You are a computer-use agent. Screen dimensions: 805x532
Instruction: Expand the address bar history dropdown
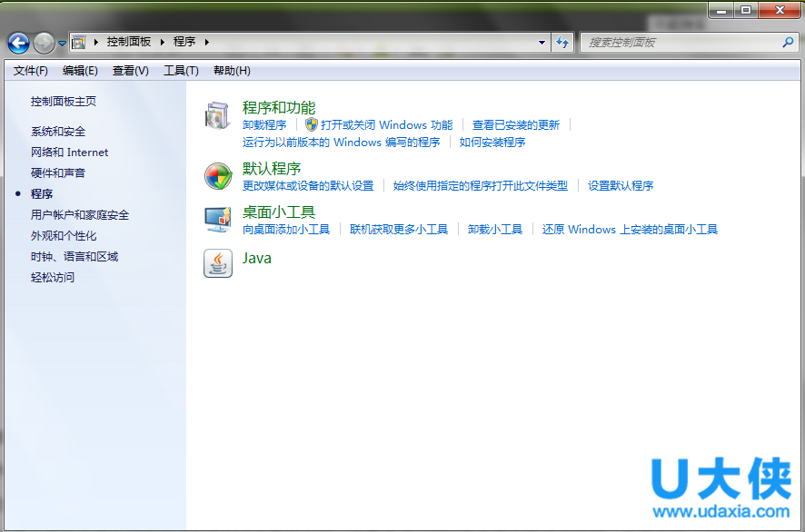tap(542, 43)
